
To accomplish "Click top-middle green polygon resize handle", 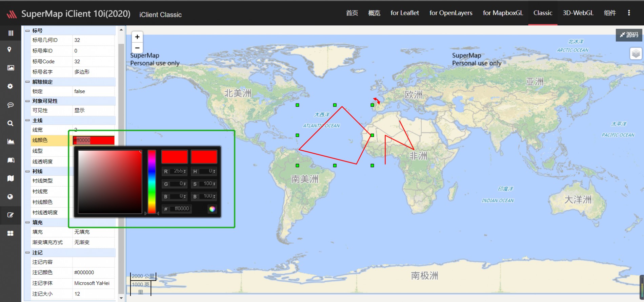I will 335,105.
